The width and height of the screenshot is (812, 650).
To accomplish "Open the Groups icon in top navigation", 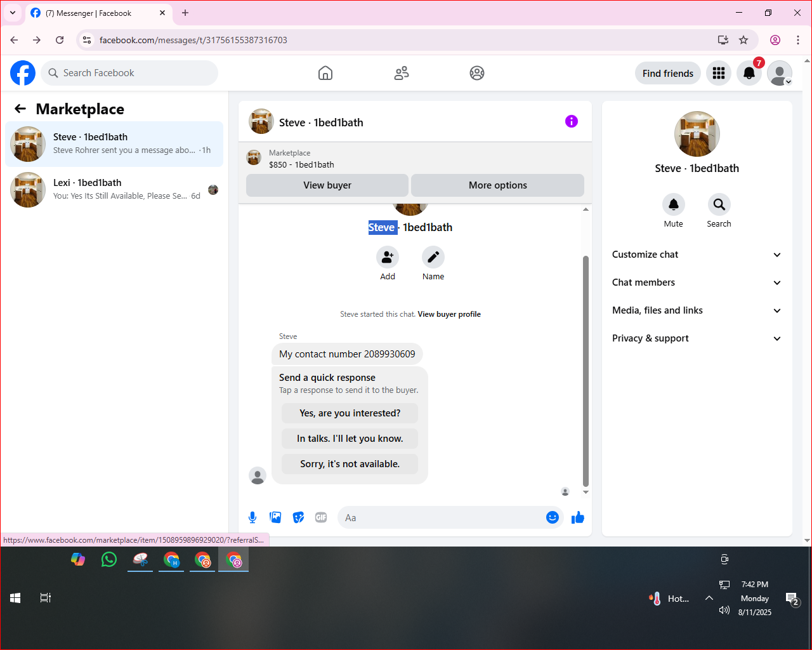I will [x=477, y=73].
